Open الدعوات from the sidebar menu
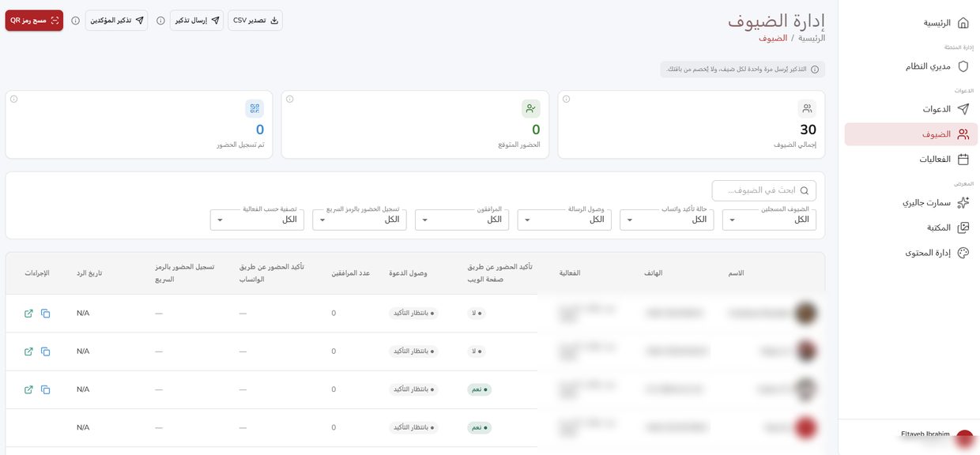Image resolution: width=980 pixels, height=455 pixels. (x=911, y=109)
